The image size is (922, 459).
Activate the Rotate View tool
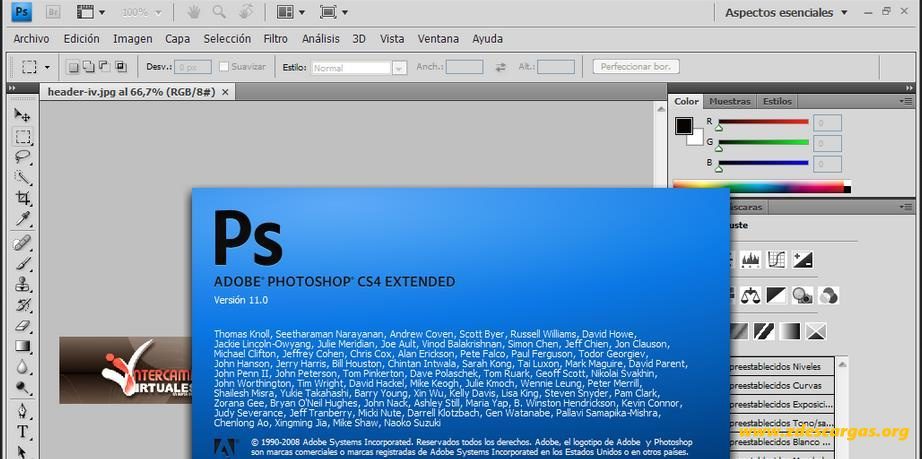pos(246,12)
